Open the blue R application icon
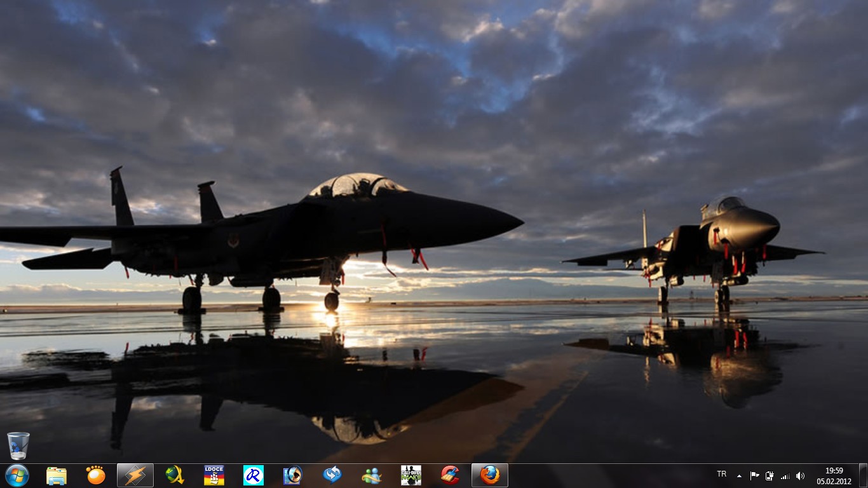868x488 pixels. pyautogui.click(x=254, y=475)
